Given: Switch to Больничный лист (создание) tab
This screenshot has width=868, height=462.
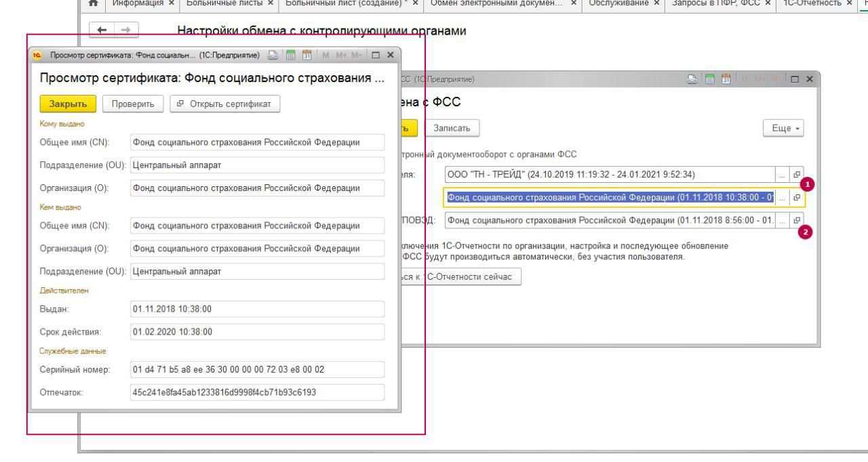Looking at the screenshot, I should pos(345,4).
